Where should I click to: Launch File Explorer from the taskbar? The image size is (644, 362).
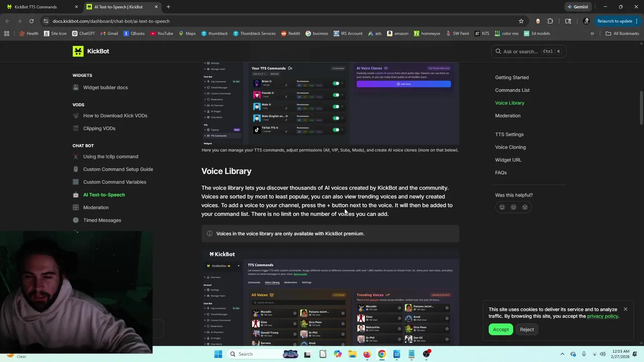click(x=352, y=354)
